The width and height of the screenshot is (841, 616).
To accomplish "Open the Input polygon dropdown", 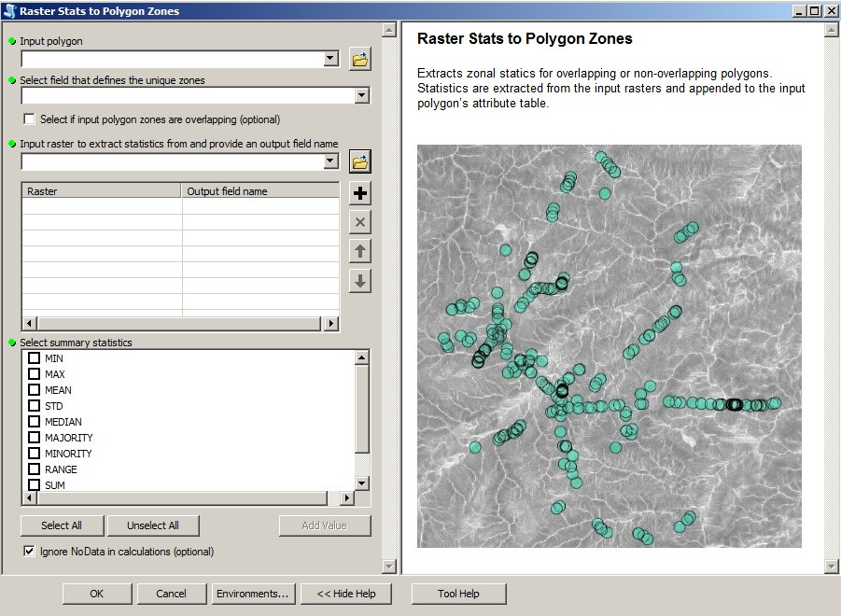I will tap(331, 59).
